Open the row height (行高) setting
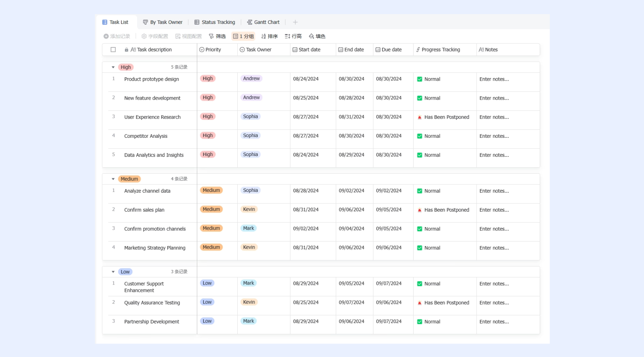The height and width of the screenshot is (357, 644). tap(293, 36)
